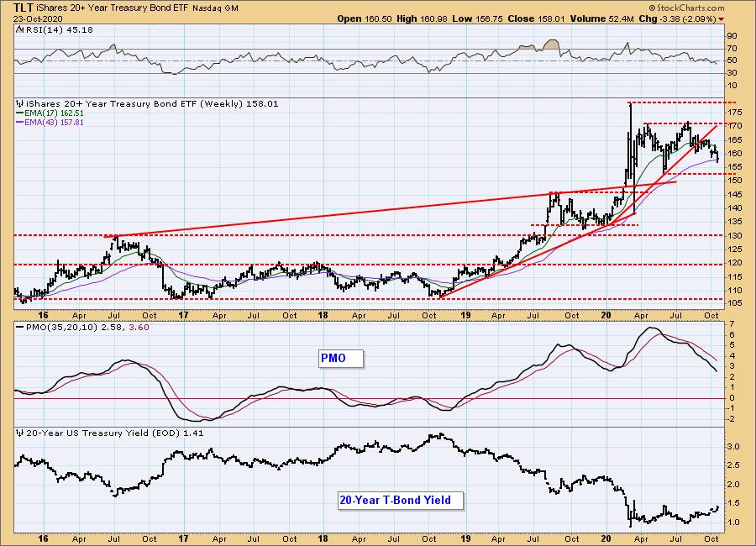Click the -2 label on the PMO axis
The image size is (756, 546).
click(x=731, y=418)
